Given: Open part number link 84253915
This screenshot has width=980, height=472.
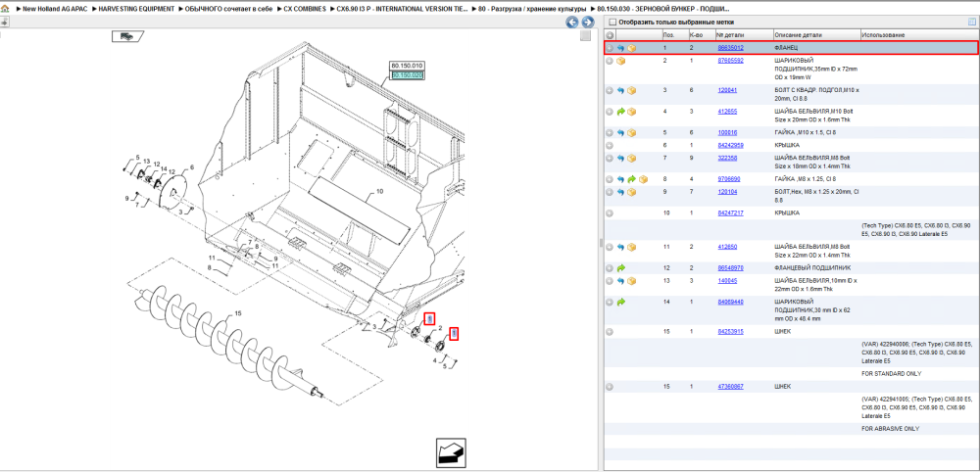Looking at the screenshot, I should [x=730, y=332].
